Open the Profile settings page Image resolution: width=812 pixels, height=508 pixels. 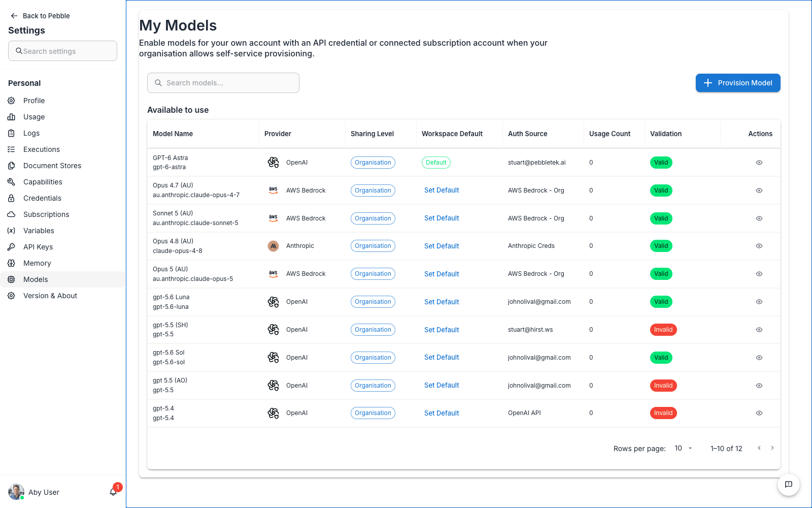point(63,101)
